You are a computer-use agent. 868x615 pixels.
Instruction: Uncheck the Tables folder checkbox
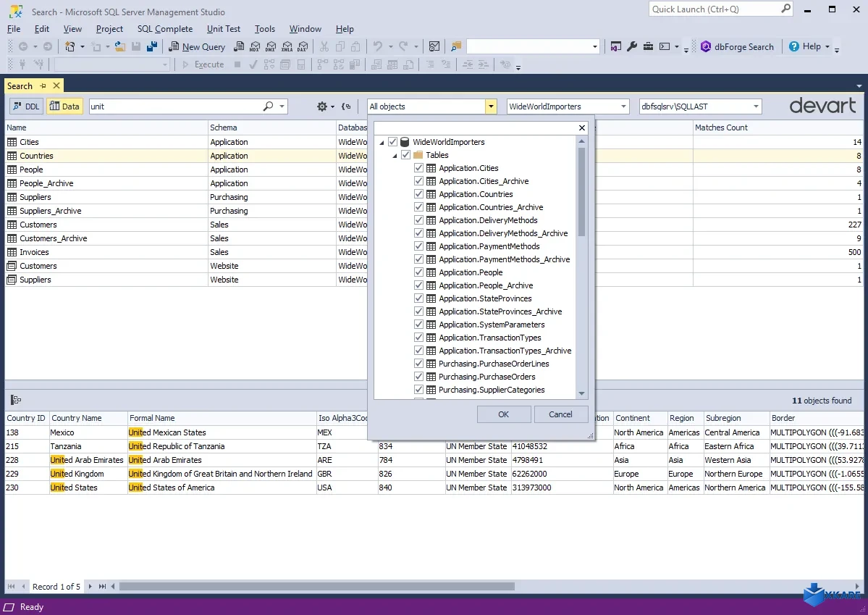(406, 155)
